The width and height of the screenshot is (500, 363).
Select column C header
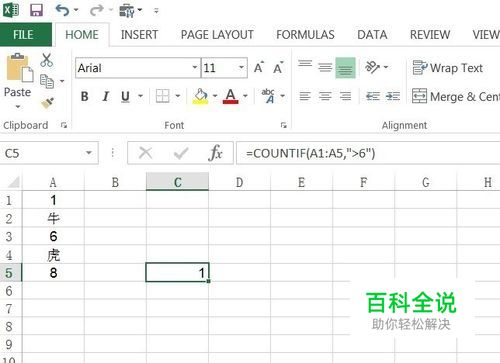click(177, 182)
